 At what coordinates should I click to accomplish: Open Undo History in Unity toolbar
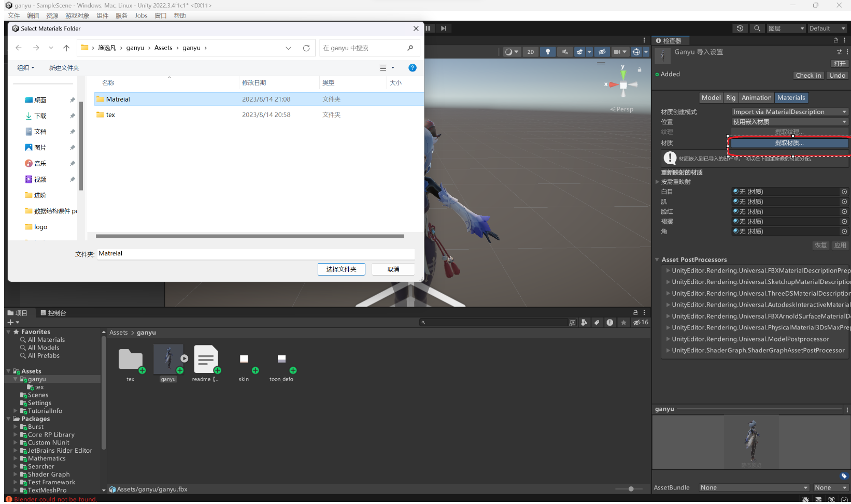click(740, 28)
